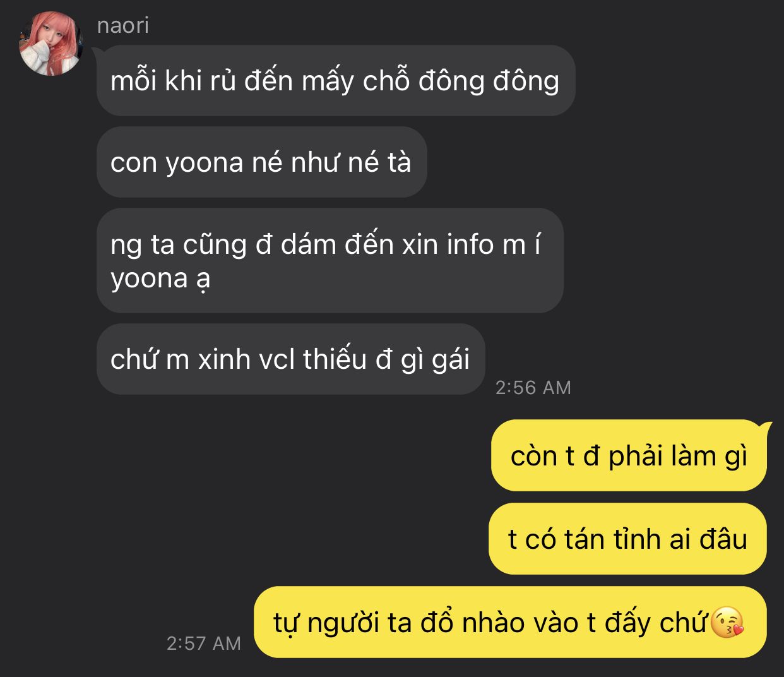Tap the sender name naori
The image size is (784, 677).
(x=123, y=25)
